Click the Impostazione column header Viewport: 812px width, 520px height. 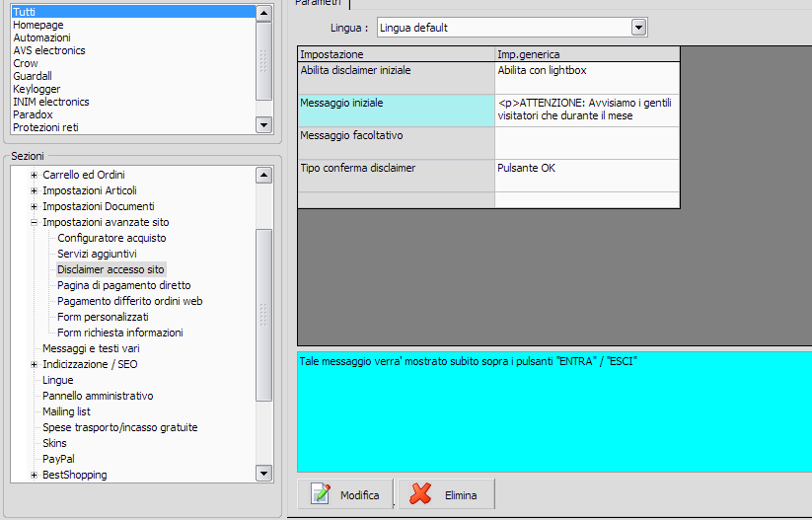pyautogui.click(x=397, y=54)
